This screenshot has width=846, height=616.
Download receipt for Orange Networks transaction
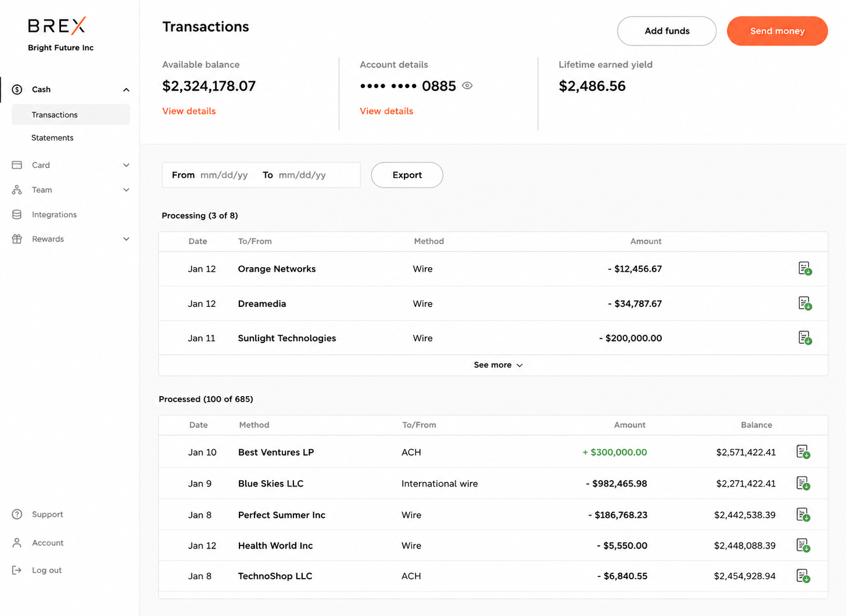point(805,268)
